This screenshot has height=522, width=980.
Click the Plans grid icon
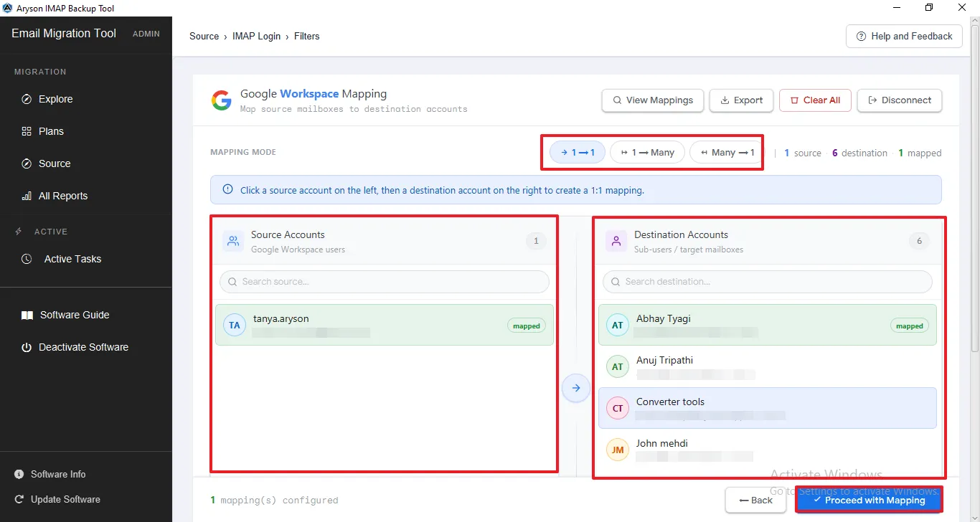[x=27, y=131]
